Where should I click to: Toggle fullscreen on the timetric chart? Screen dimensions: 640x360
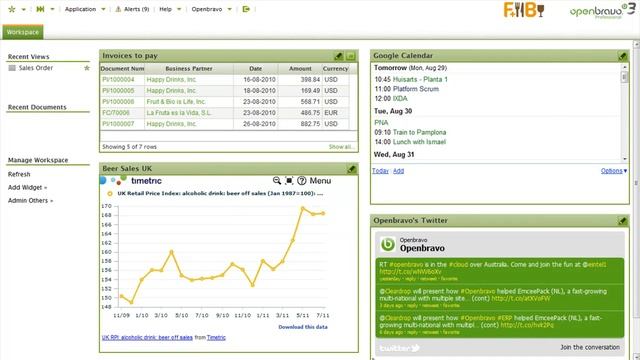coord(289,180)
